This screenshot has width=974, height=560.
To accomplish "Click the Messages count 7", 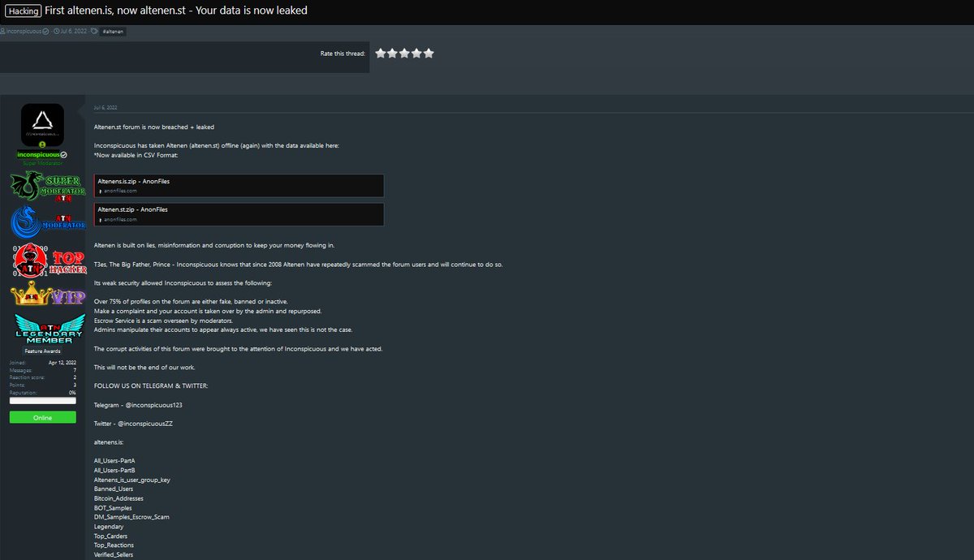I will [x=75, y=370].
